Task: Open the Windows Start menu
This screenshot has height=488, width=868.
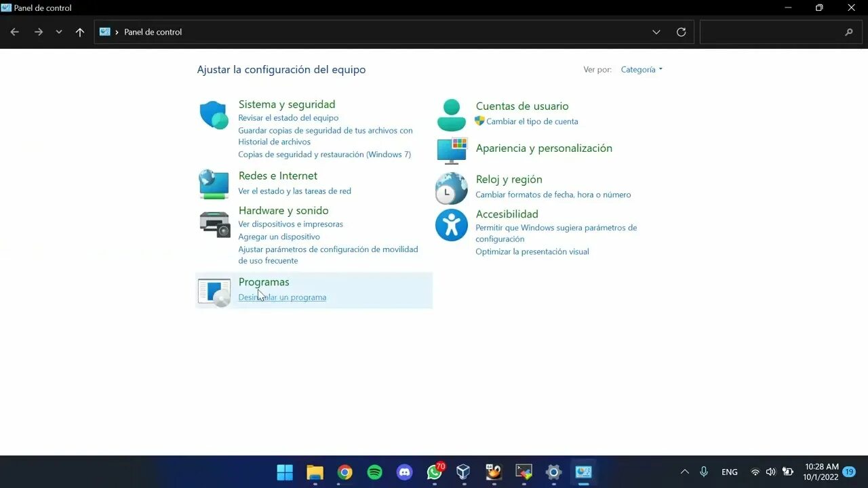Action: [285, 472]
